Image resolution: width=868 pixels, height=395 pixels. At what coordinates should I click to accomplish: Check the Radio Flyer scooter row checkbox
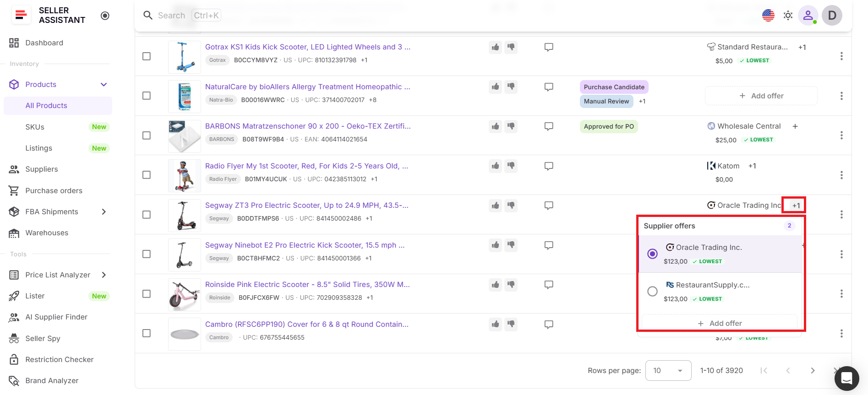147,175
